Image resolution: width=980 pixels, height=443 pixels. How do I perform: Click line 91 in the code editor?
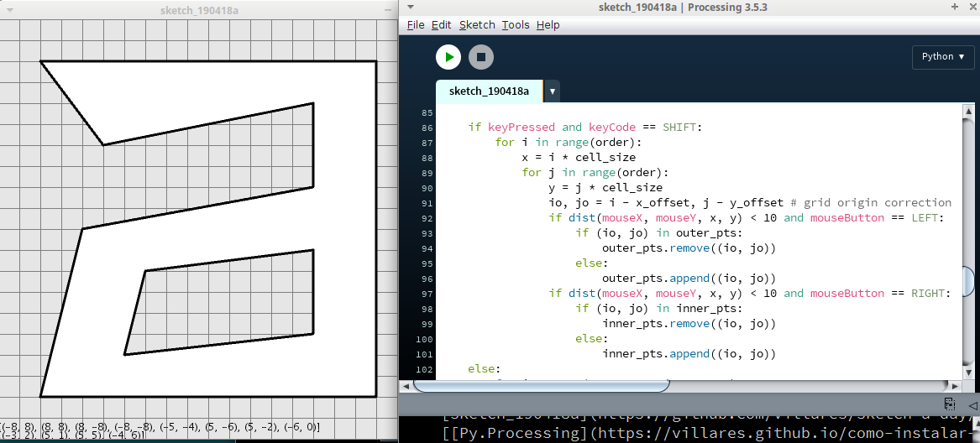(x=672, y=203)
